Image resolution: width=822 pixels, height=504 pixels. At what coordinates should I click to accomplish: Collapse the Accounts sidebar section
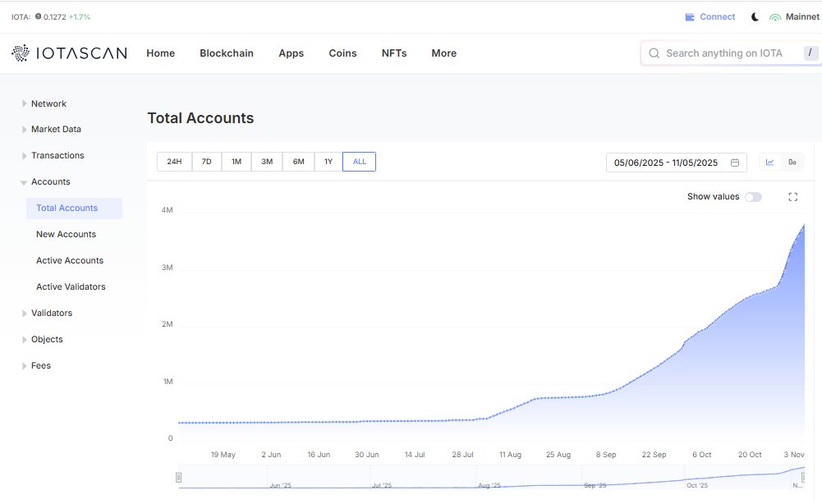49,181
